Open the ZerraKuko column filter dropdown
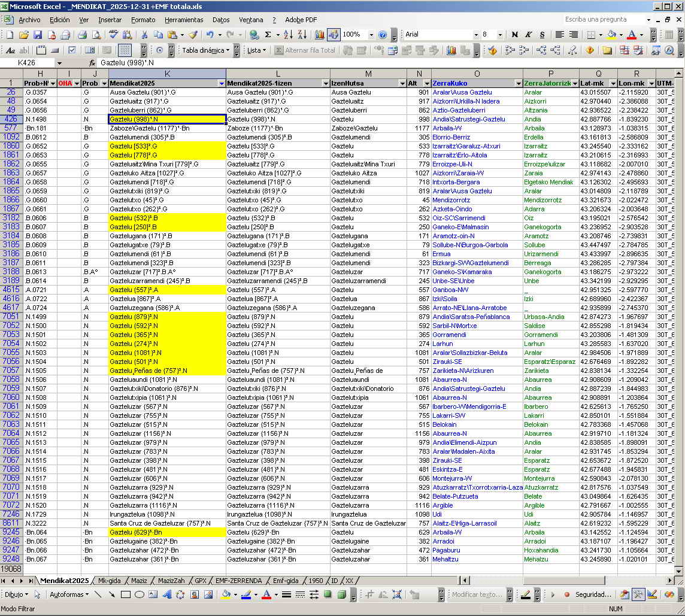 coord(519,83)
